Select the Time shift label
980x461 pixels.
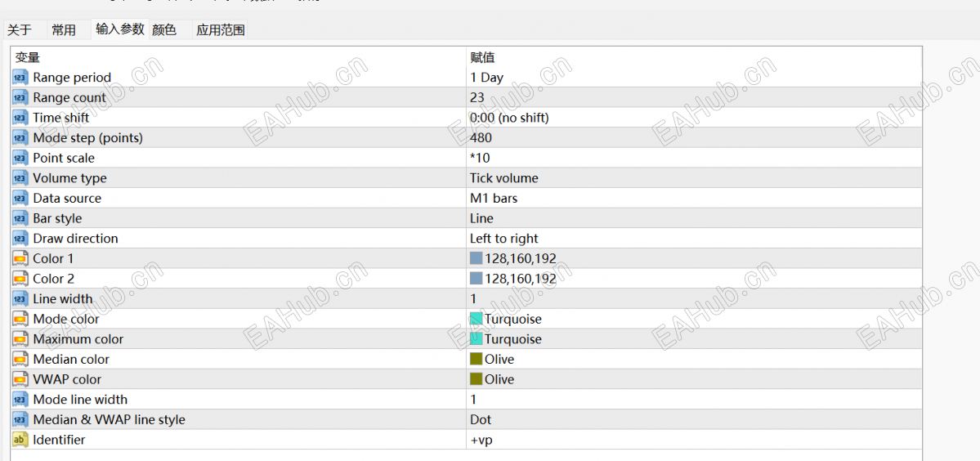coord(60,118)
